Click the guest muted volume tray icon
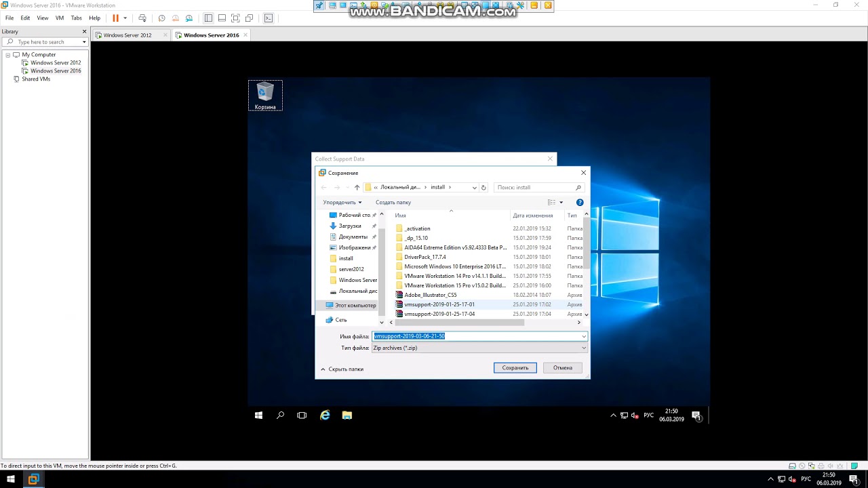 coord(634,415)
